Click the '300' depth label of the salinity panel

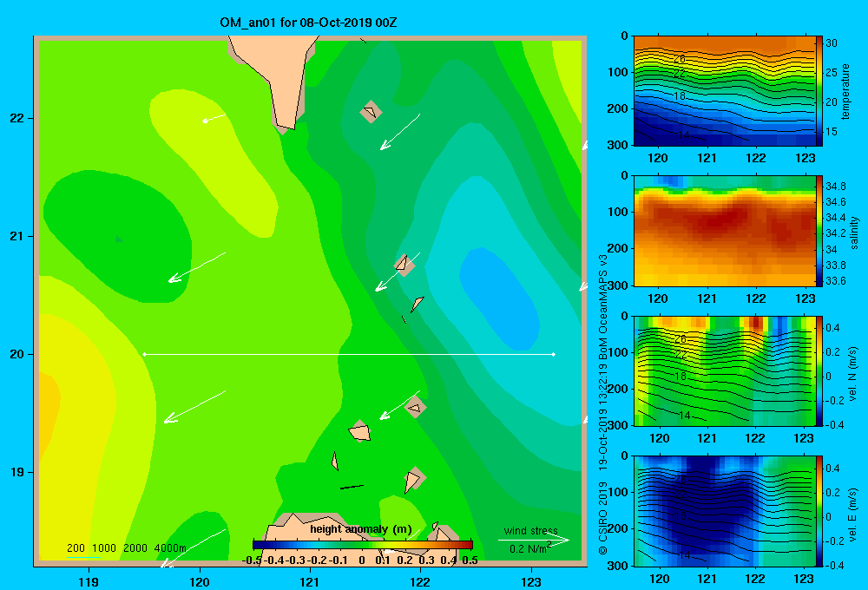tap(617, 285)
